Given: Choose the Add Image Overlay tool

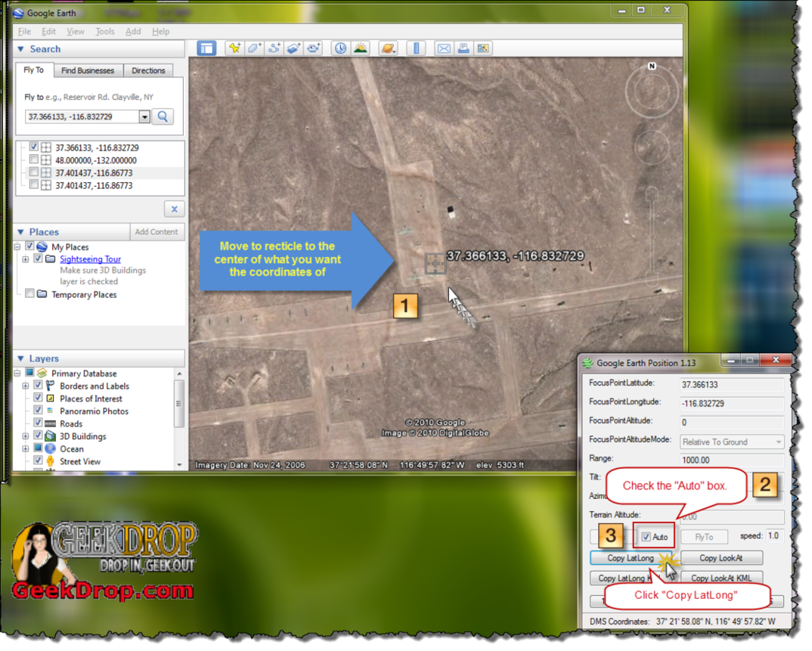Looking at the screenshot, I should [x=293, y=48].
